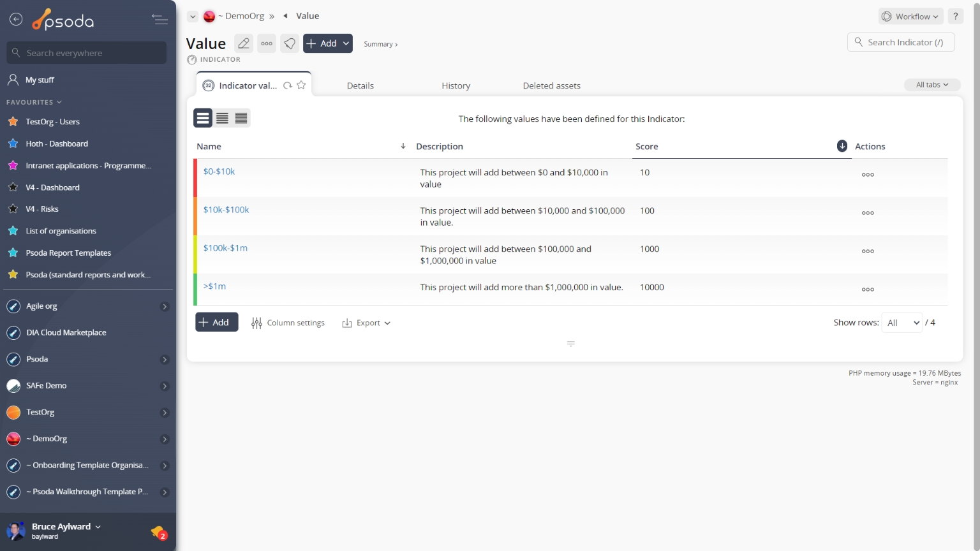Open actions menu for $0-$10k row

868,175
